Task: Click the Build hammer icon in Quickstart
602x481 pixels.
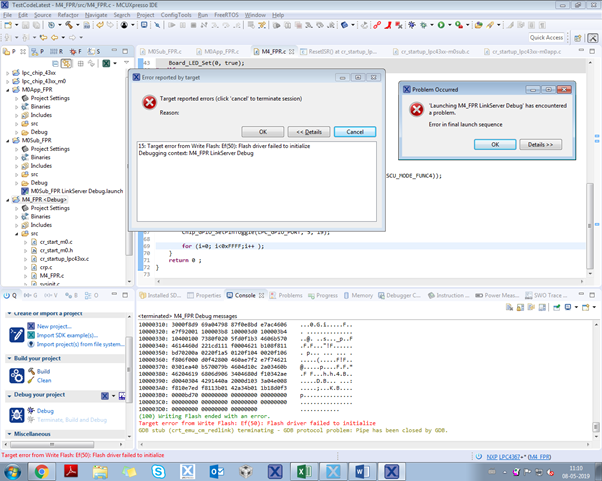Action: 31,371
